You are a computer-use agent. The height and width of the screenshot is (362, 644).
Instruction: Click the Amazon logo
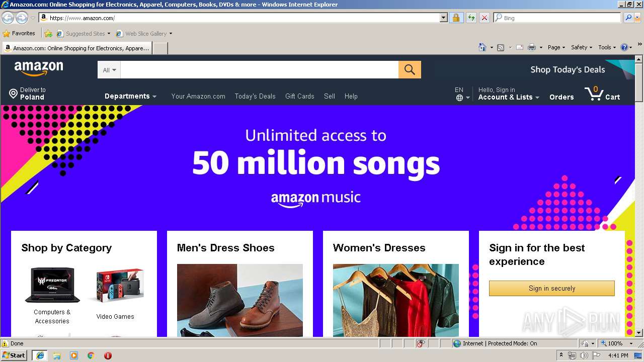pyautogui.click(x=39, y=68)
